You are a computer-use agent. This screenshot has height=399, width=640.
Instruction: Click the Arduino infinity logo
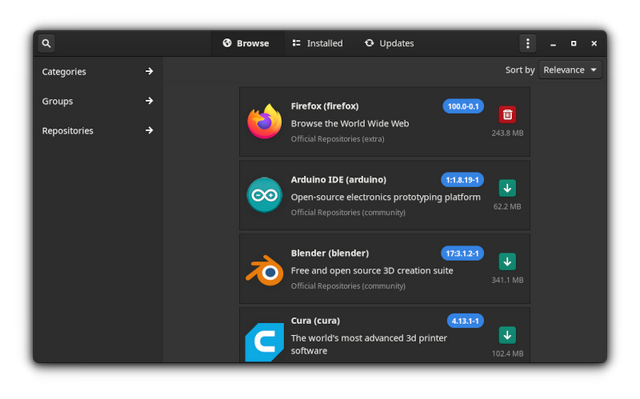click(264, 195)
